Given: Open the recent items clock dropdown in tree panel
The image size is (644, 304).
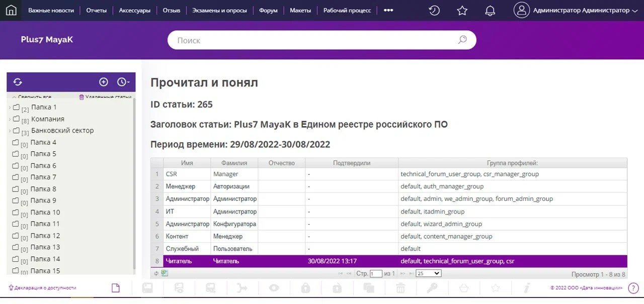Looking at the screenshot, I should point(123,82).
